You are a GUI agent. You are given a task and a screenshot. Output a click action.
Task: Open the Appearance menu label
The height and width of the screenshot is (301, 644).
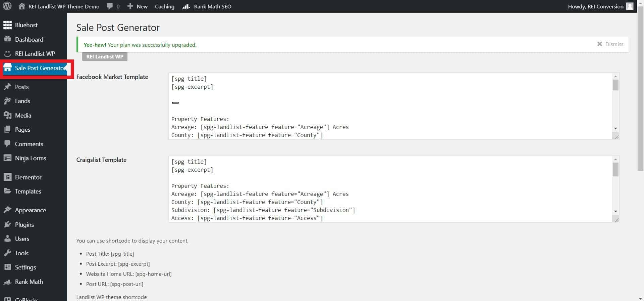click(31, 210)
